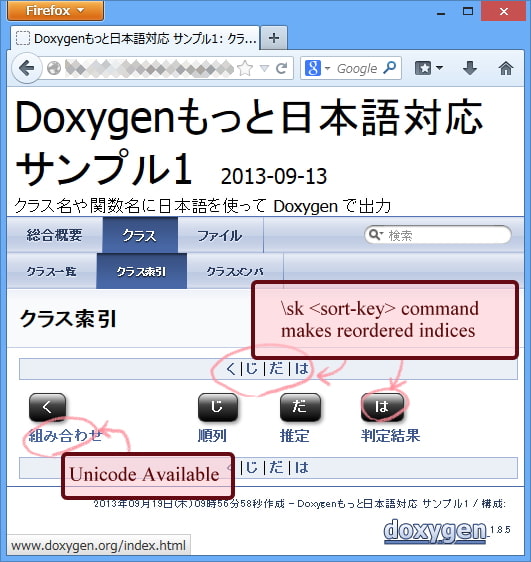Screen dimensions: 531x562
Task: Jump to は in the bottom index bar
Action: pos(302,467)
